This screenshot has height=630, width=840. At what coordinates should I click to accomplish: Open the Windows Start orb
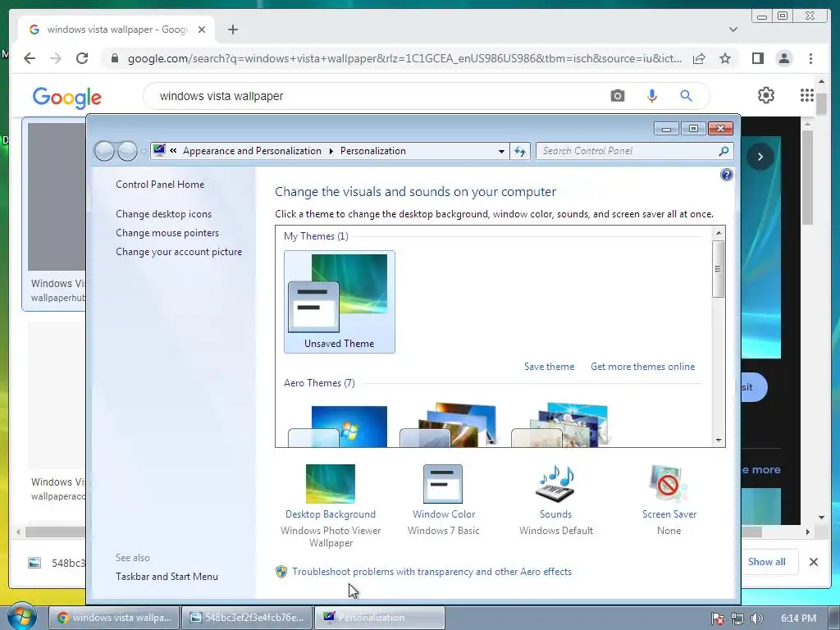coord(22,617)
